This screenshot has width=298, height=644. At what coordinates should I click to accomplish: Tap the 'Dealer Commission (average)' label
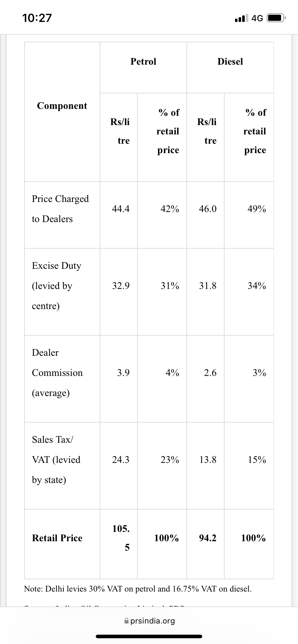point(57,373)
